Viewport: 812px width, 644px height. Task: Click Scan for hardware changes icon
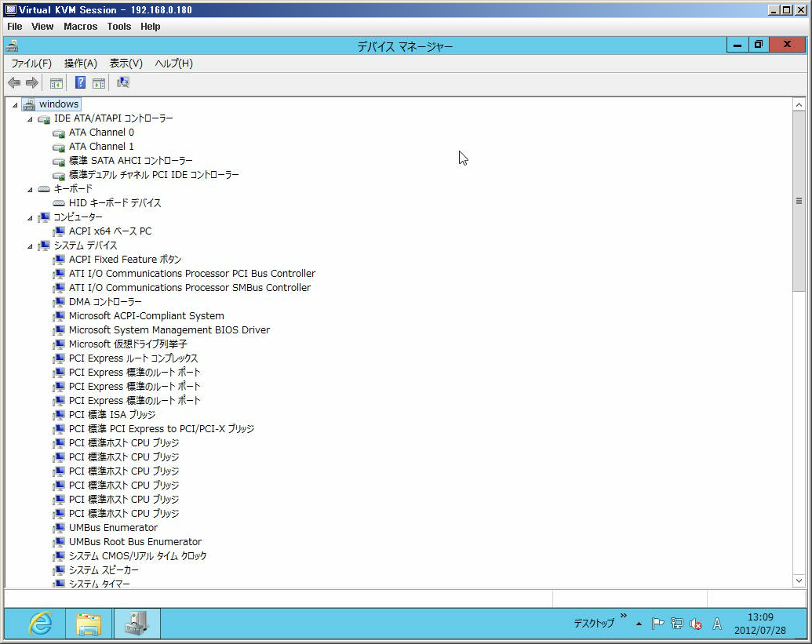coord(122,83)
